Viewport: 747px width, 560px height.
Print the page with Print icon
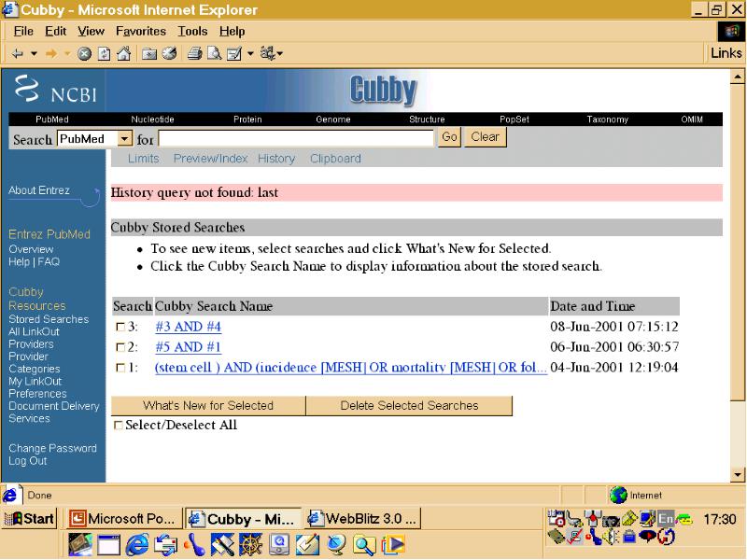194,53
